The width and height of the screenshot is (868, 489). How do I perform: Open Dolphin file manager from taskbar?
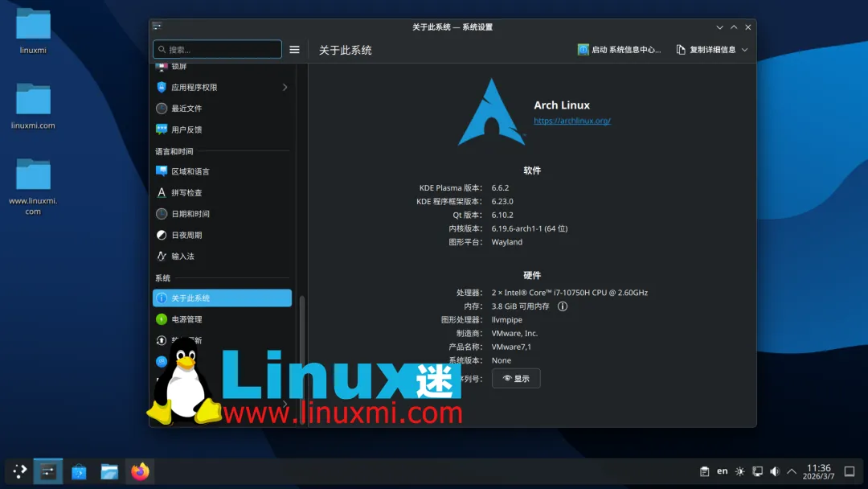(x=109, y=471)
